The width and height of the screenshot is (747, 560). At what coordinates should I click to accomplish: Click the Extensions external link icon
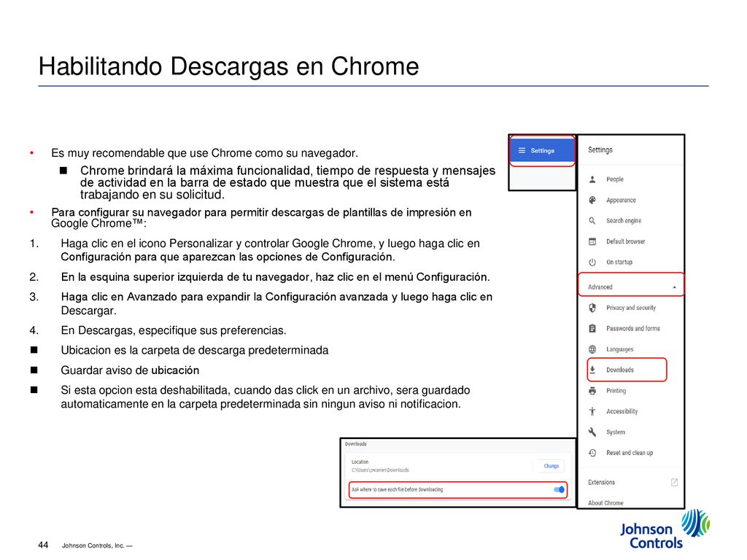pyautogui.click(x=674, y=483)
